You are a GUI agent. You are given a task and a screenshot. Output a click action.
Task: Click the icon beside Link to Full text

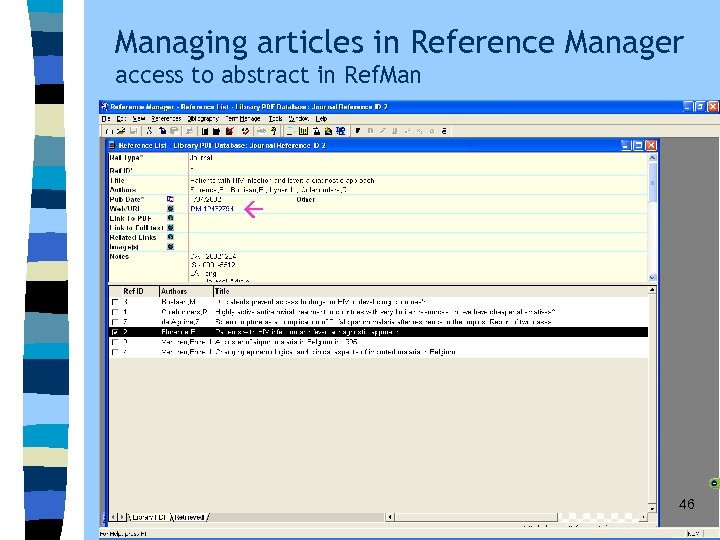click(x=170, y=228)
